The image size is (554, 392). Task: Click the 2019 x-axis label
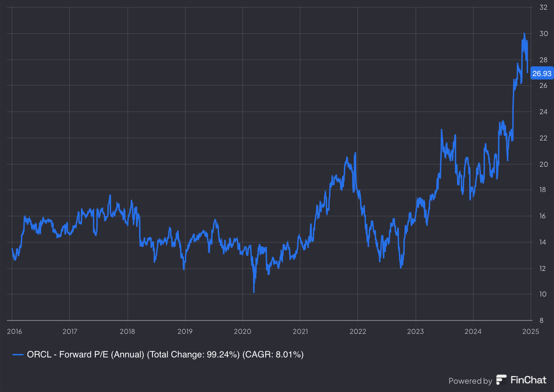pos(185,331)
